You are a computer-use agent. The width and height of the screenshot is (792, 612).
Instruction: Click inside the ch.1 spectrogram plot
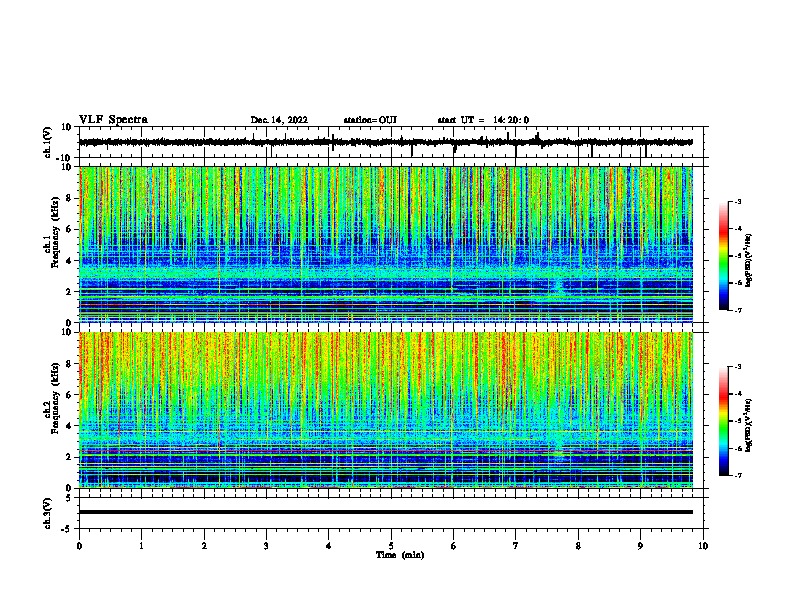pos(386,244)
